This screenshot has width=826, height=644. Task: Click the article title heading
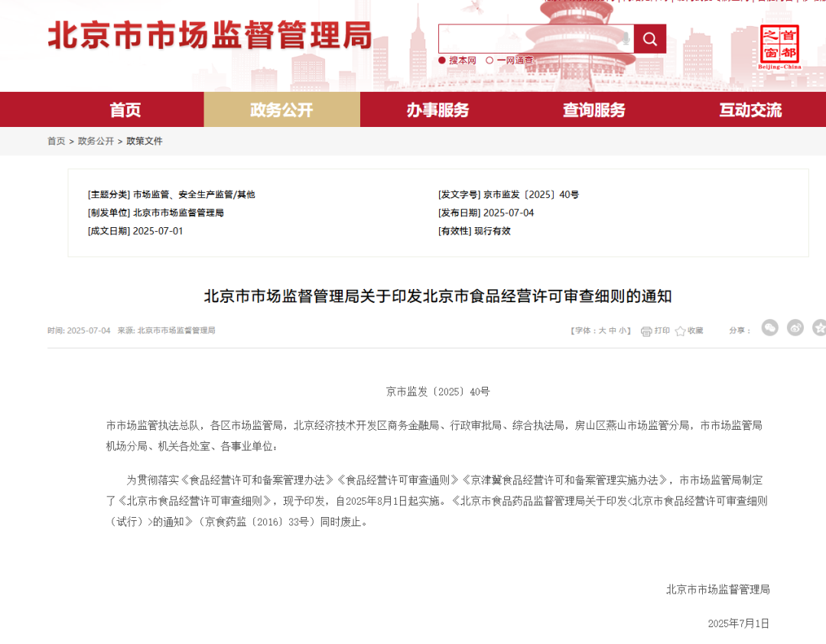(437, 296)
